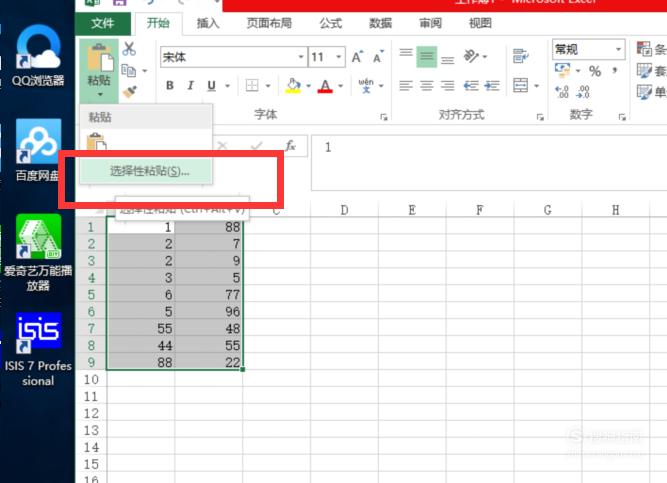Click Merge and Center icon
This screenshot has width=667, height=483.
(x=521, y=86)
